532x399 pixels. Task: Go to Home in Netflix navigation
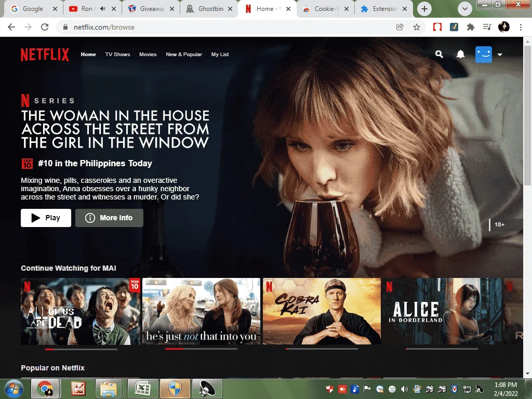(88, 54)
